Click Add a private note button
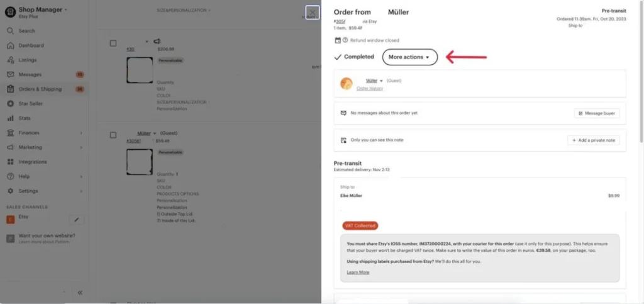 pyautogui.click(x=594, y=140)
